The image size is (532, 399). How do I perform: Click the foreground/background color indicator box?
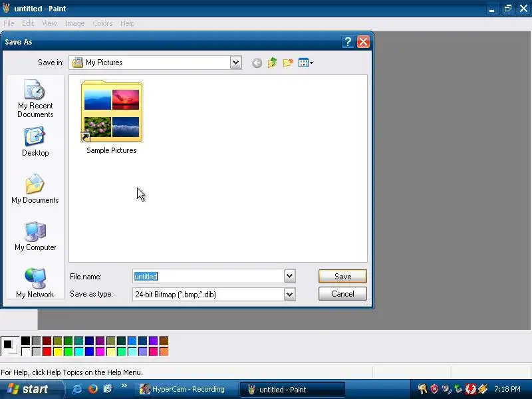tap(10, 346)
